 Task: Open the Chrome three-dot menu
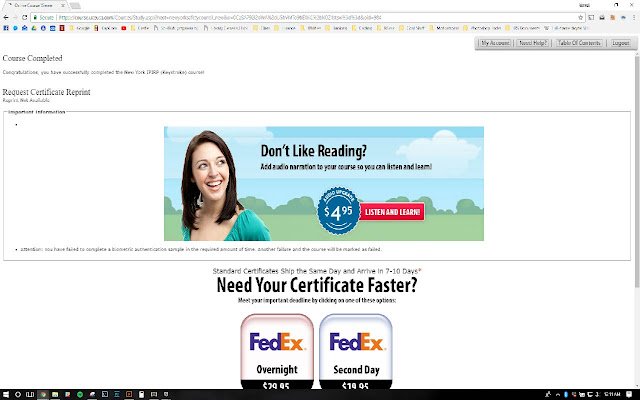pyautogui.click(x=635, y=18)
